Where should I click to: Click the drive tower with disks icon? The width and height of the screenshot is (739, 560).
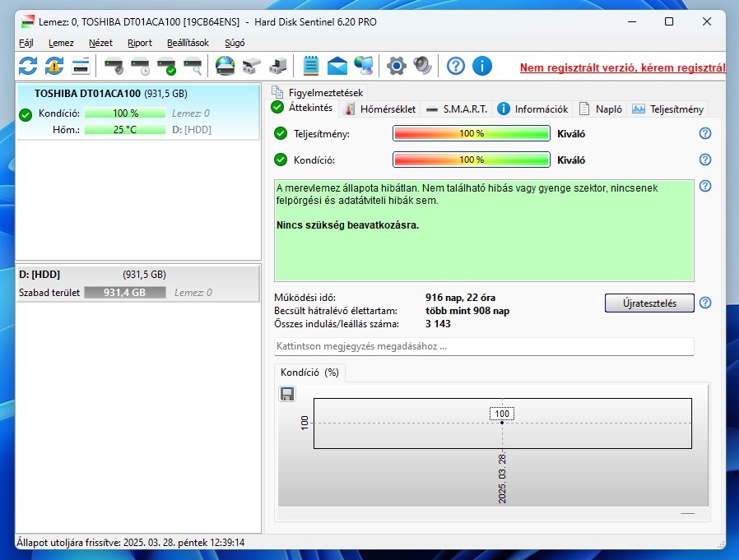(x=278, y=66)
